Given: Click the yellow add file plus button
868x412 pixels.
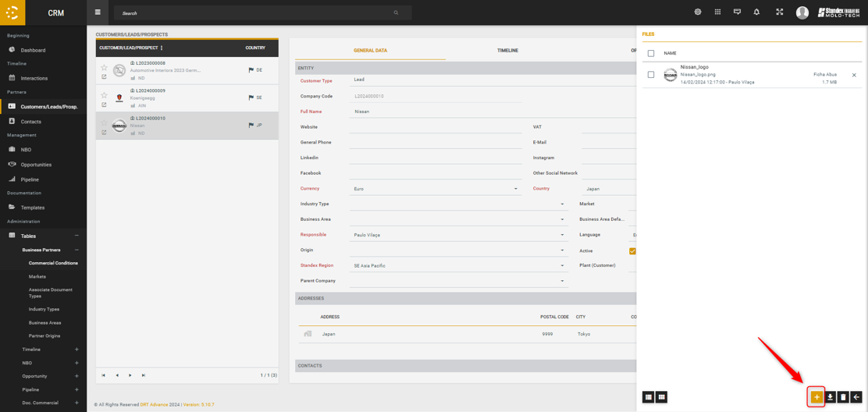Looking at the screenshot, I should click(816, 397).
